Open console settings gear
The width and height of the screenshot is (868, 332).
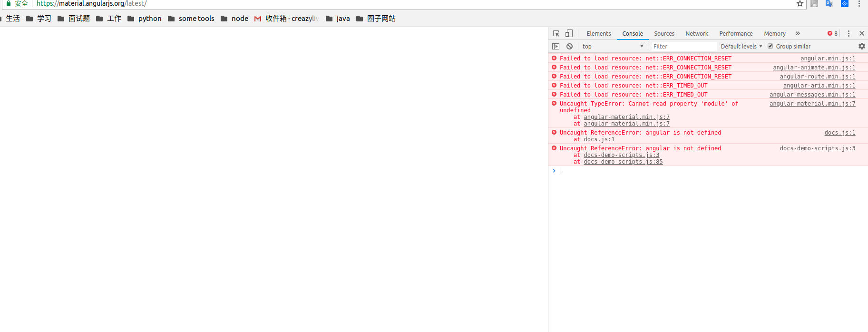click(861, 46)
